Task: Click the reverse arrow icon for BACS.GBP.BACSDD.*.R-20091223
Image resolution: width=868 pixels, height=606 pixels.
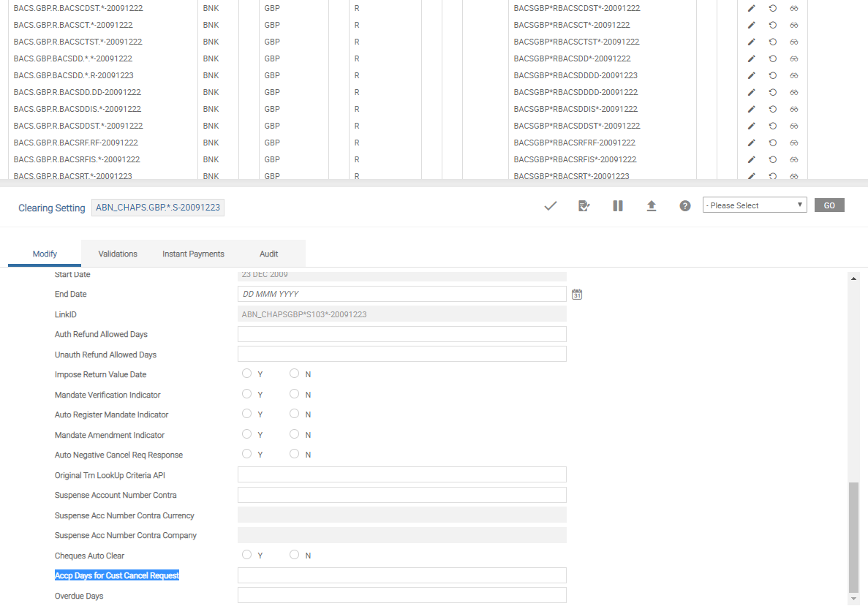Action: (772, 76)
